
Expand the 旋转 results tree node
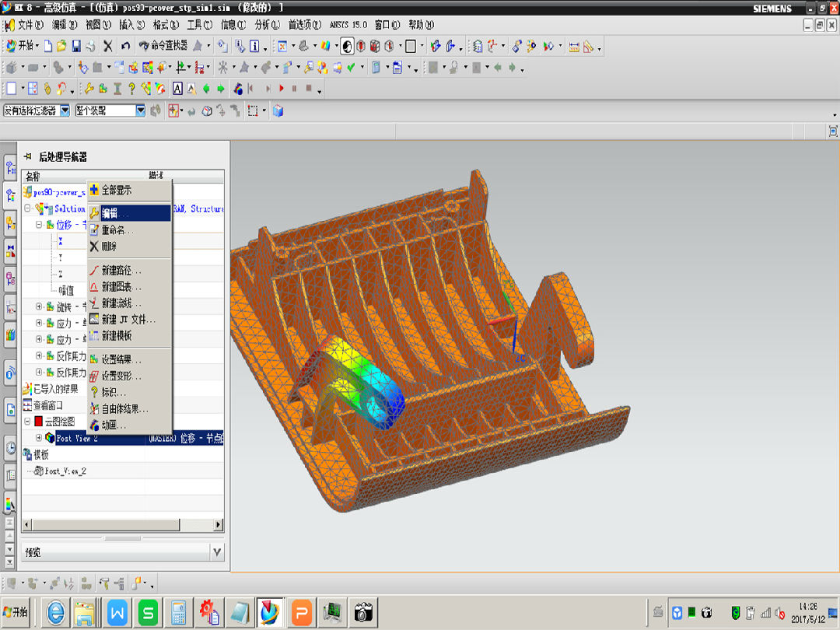40,306
